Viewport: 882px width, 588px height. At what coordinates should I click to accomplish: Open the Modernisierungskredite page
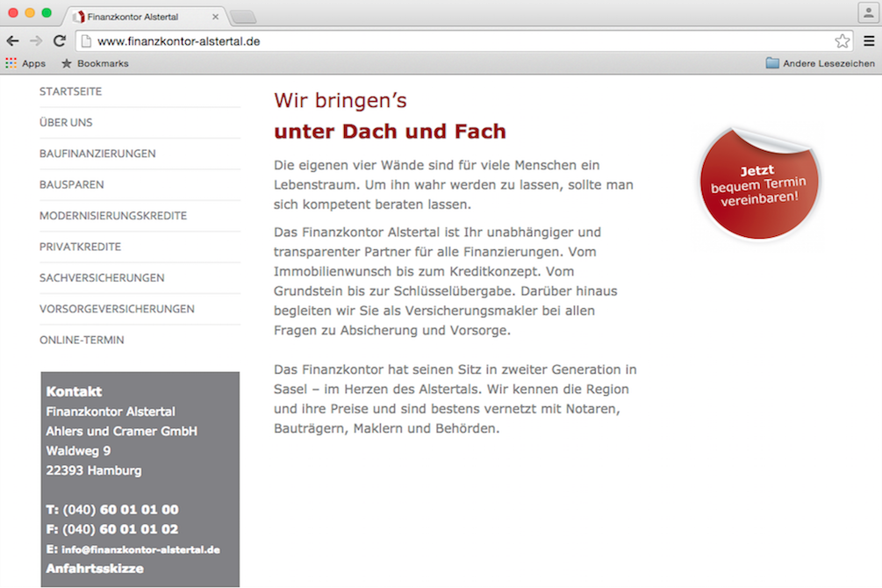pyautogui.click(x=113, y=216)
